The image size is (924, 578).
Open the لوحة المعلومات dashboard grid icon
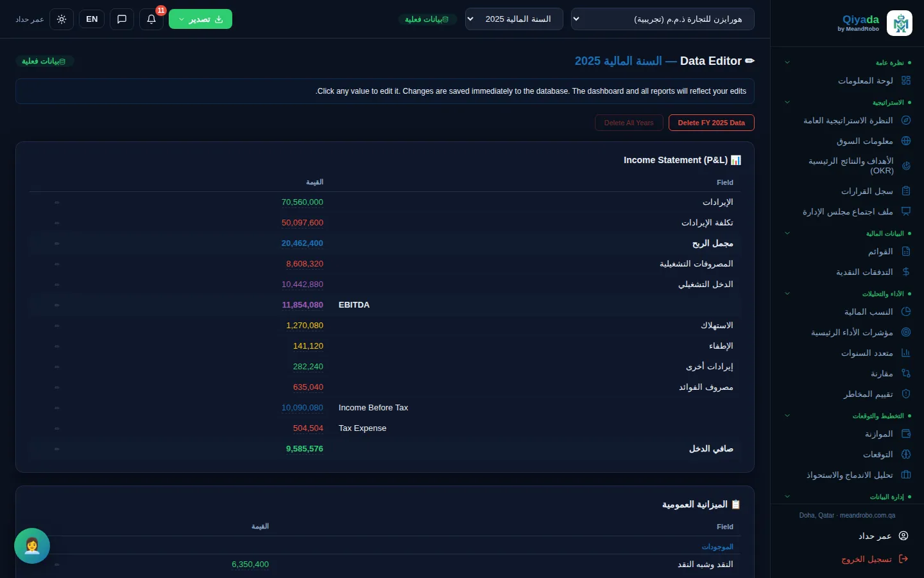(906, 80)
